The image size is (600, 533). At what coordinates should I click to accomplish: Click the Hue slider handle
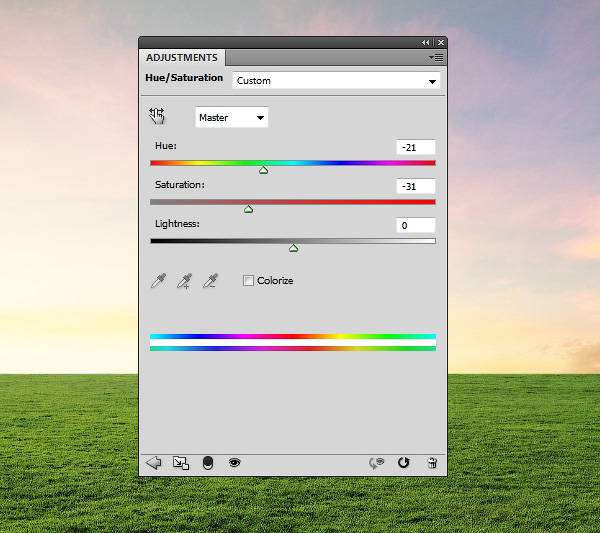tap(263, 170)
